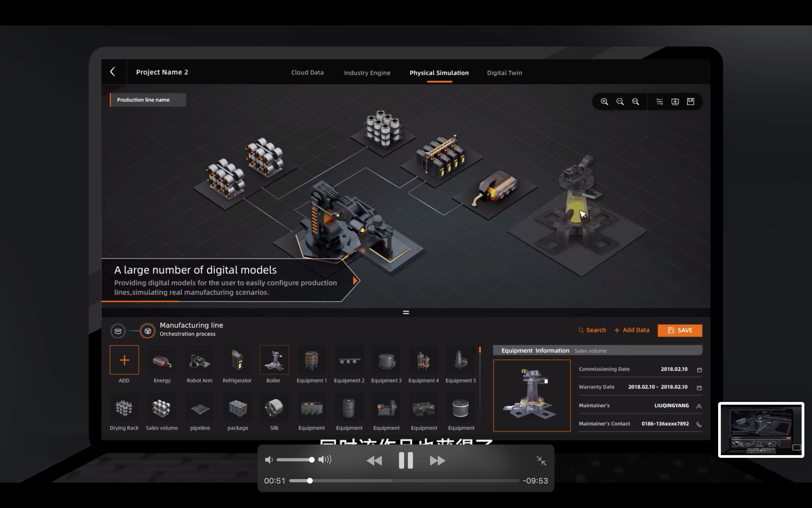Click the layers step icon beside Manufacturing line

coord(118,331)
